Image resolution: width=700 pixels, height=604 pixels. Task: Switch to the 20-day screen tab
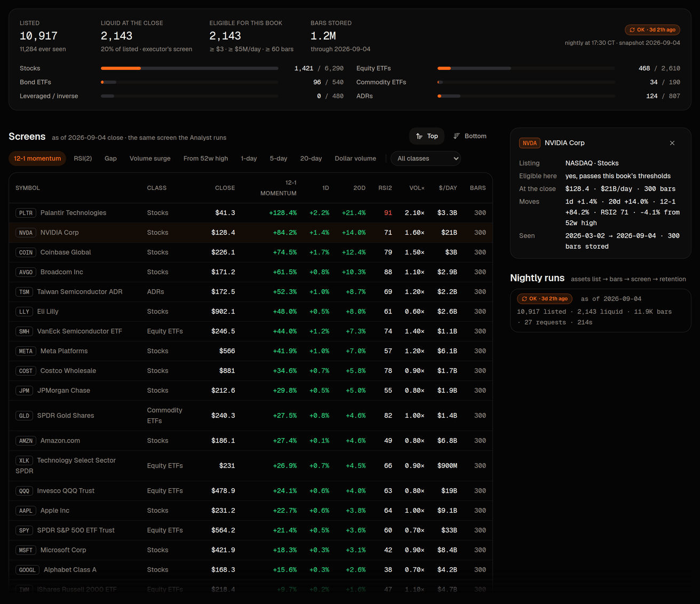311,158
